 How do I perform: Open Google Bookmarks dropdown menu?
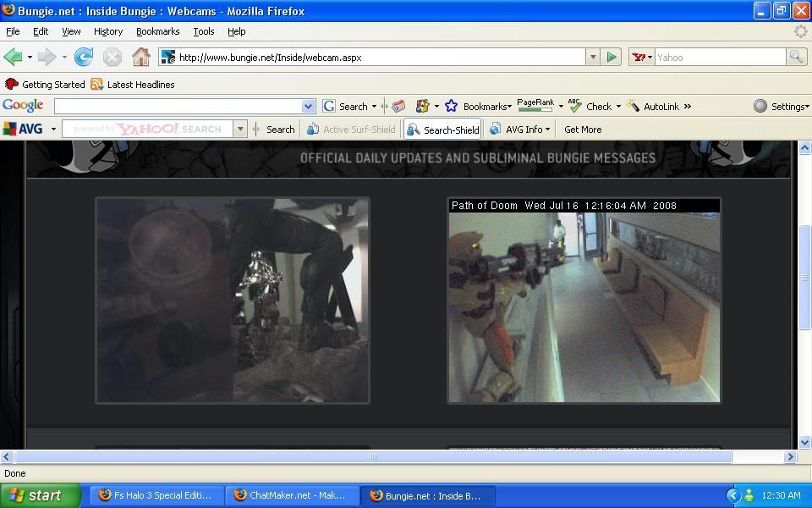[x=487, y=107]
